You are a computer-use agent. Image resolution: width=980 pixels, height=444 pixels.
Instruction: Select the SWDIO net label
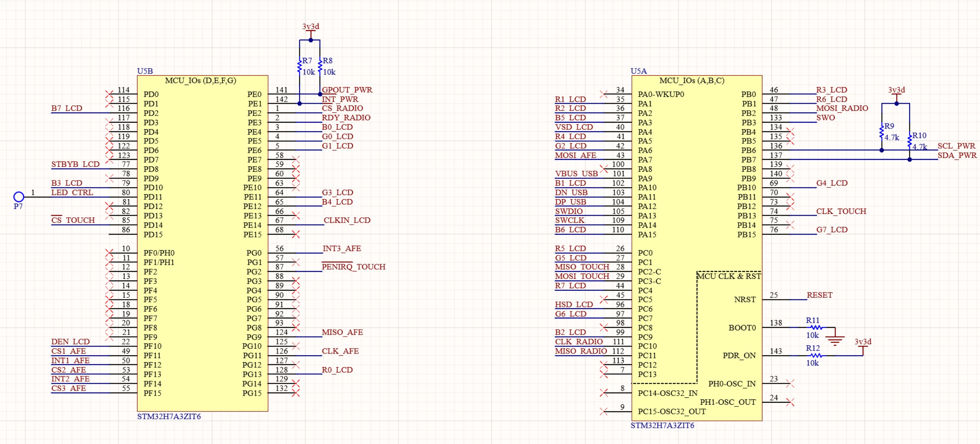(569, 211)
